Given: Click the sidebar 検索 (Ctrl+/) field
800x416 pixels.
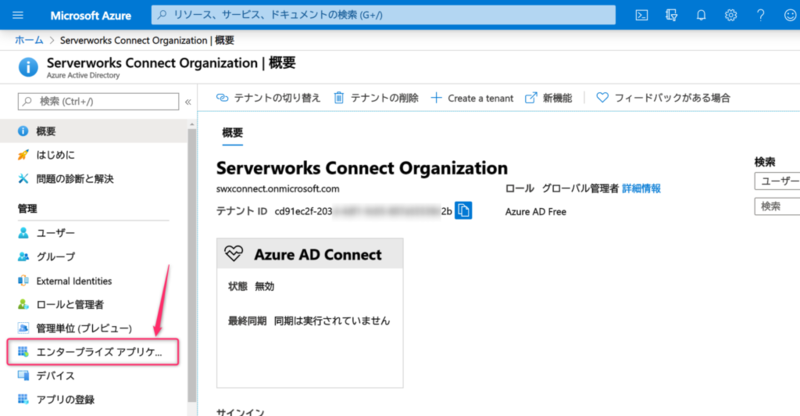Looking at the screenshot, I should (98, 101).
